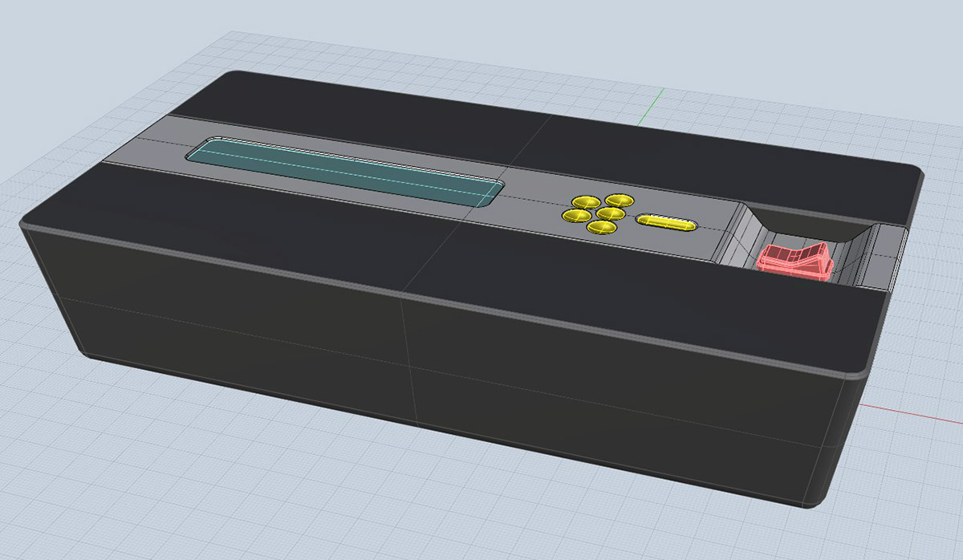Viewport: 963px width, 560px height.
Task: Select the upper-left yellow round button
Action: click(583, 201)
